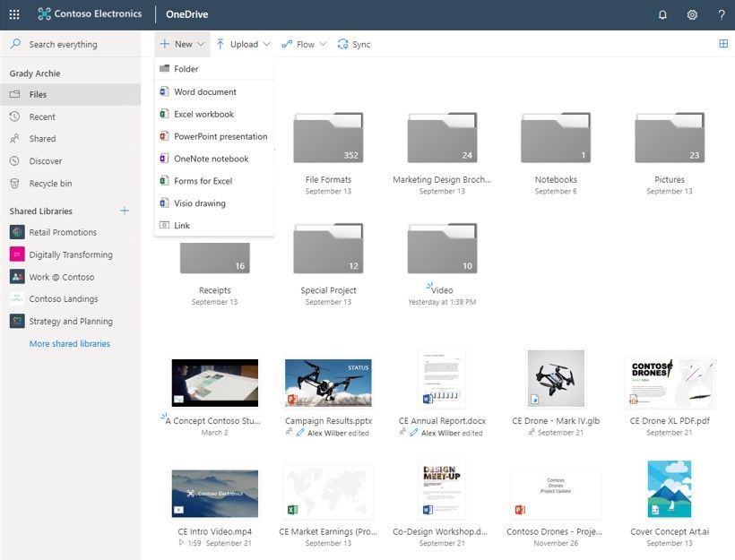Open the Video folder icon
The image size is (735, 560).
[x=442, y=248]
